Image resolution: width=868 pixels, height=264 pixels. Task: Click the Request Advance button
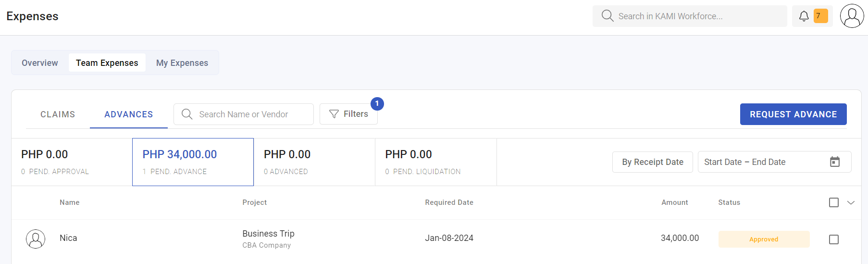pos(793,114)
